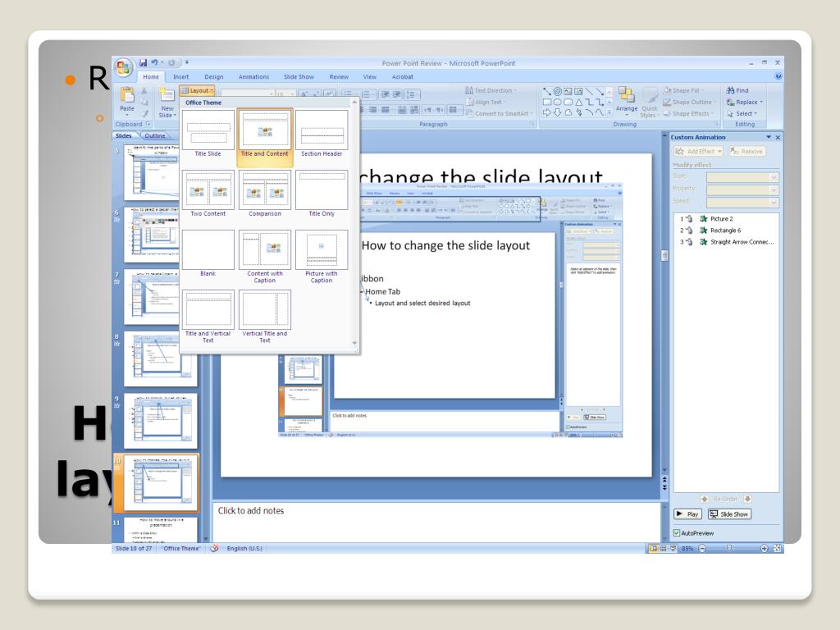Click Convert to SmartArt
The width and height of the screenshot is (840, 630).
click(x=498, y=113)
